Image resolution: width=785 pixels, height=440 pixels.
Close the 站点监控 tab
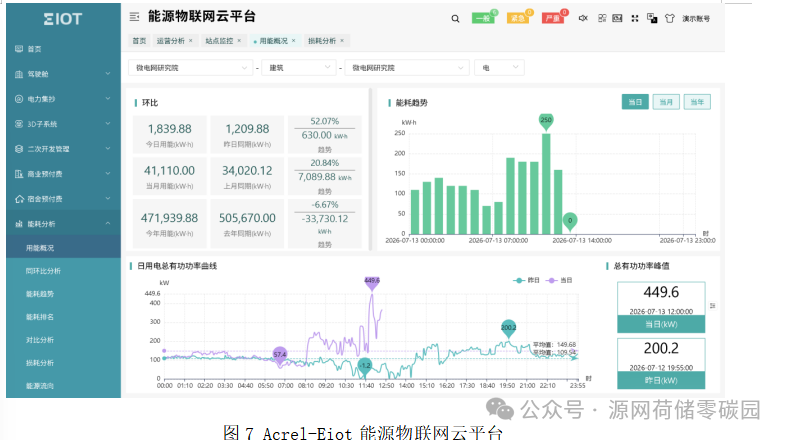tap(239, 41)
